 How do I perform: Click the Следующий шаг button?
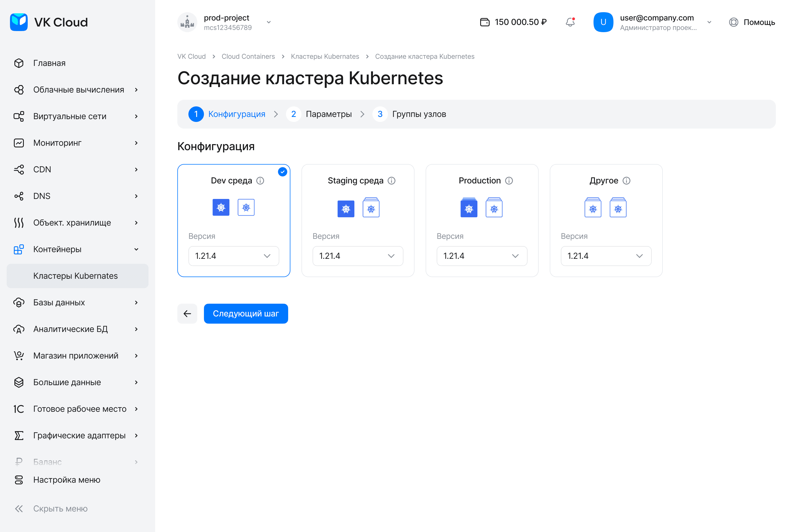pos(246,313)
